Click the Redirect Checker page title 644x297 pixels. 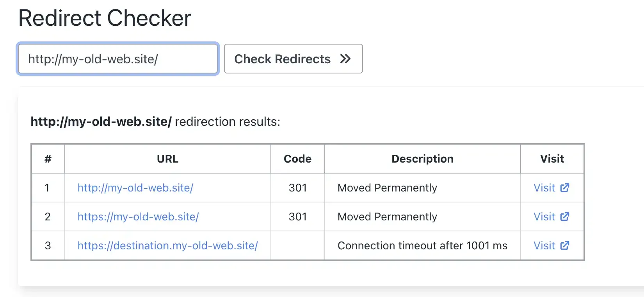[104, 18]
